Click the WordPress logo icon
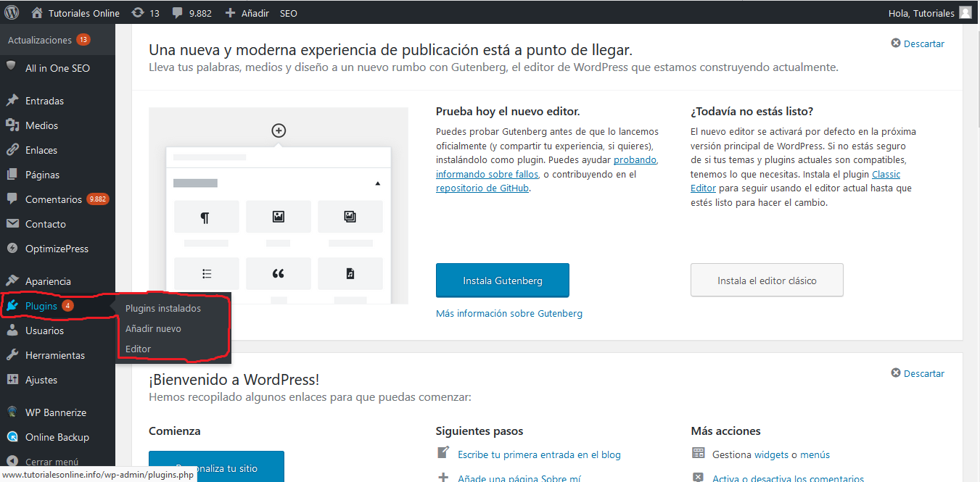980x482 pixels. tap(12, 12)
